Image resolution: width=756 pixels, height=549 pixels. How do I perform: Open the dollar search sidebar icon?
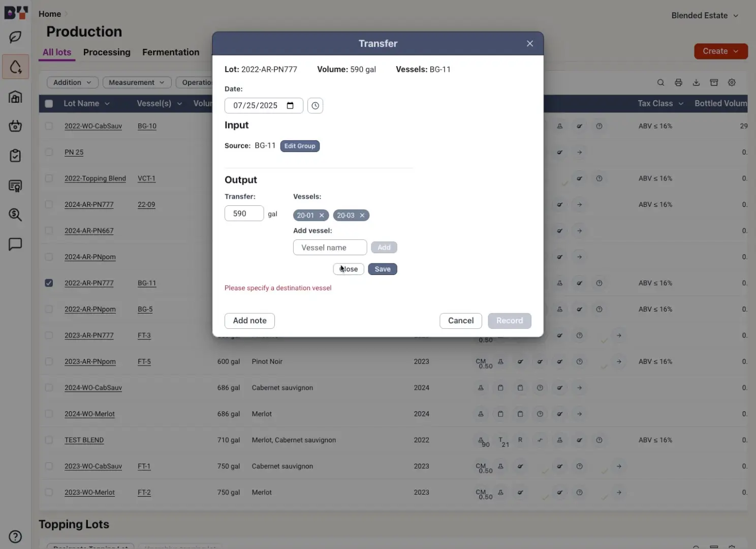click(x=15, y=215)
